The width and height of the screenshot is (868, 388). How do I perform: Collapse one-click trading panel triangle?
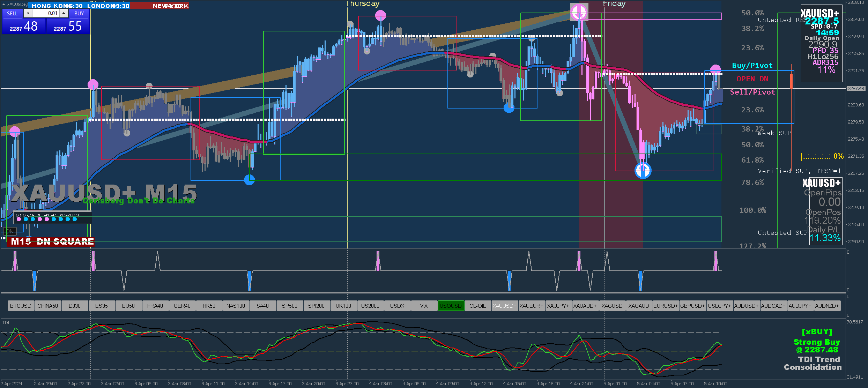click(3, 4)
